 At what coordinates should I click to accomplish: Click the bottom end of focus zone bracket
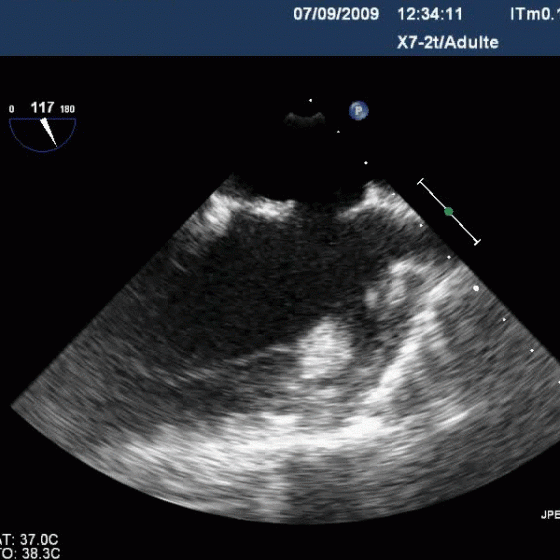pyautogui.click(x=477, y=242)
